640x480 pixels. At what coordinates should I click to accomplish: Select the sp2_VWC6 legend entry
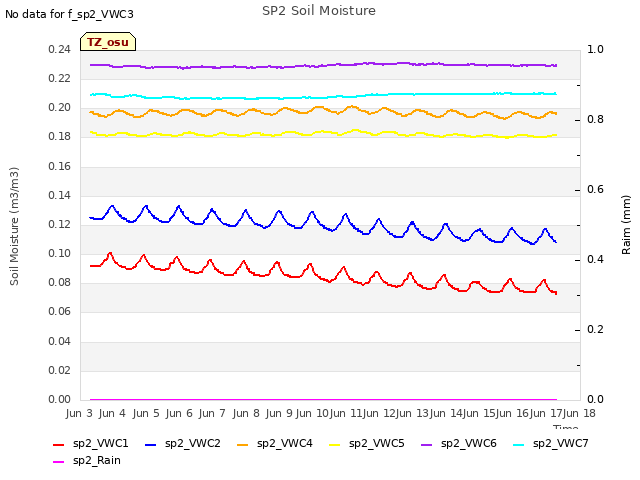[459, 443]
